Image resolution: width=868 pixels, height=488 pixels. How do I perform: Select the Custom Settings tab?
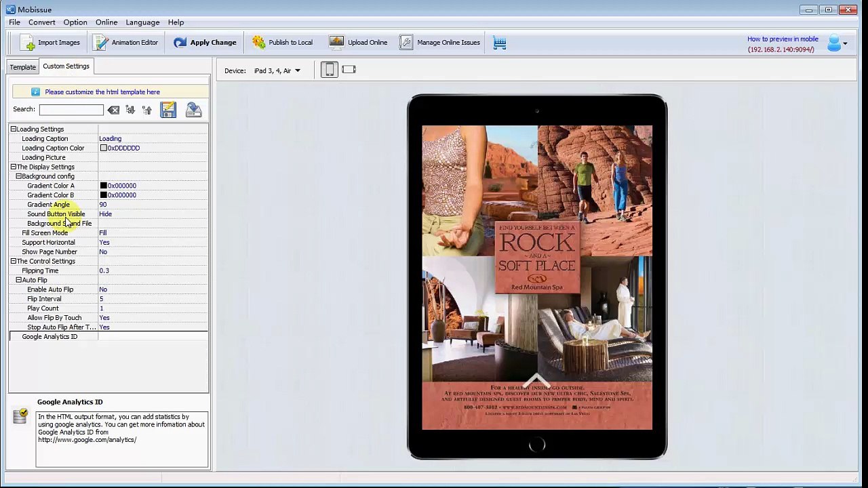(x=66, y=66)
